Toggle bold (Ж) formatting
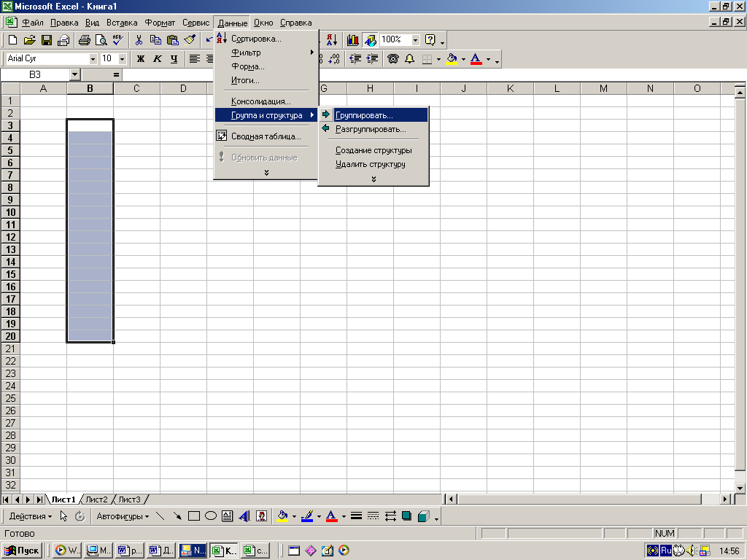747x560 pixels. click(141, 58)
